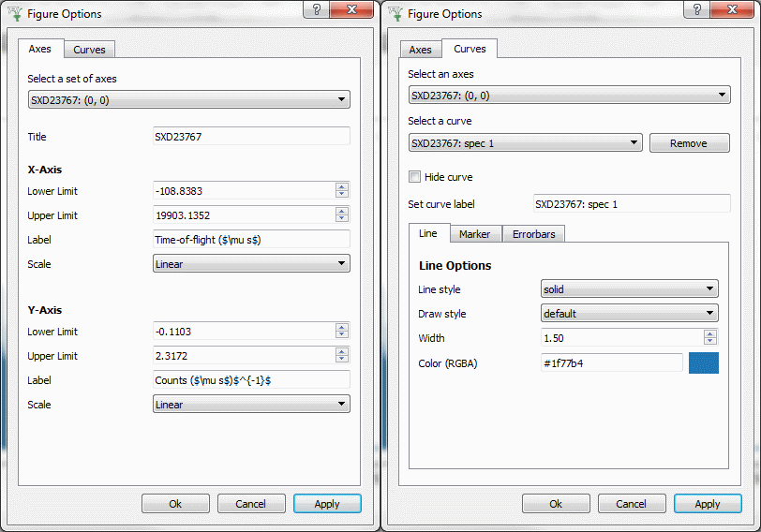Open the X-Axis Scale dropdown

[x=251, y=264]
